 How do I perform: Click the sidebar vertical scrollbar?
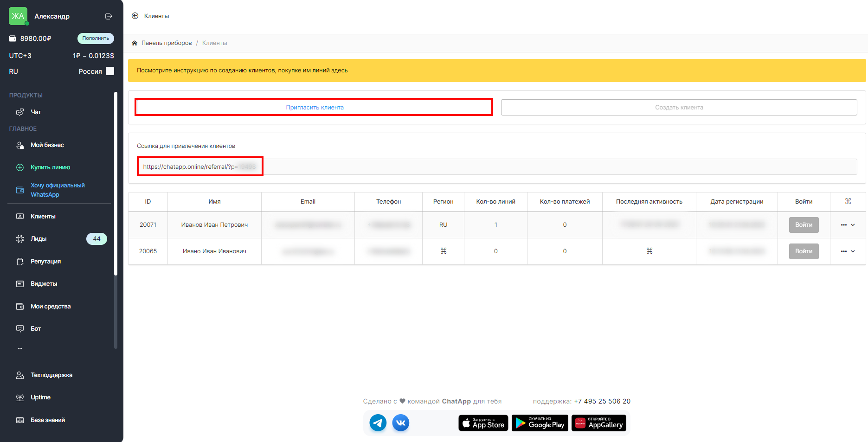[116, 186]
